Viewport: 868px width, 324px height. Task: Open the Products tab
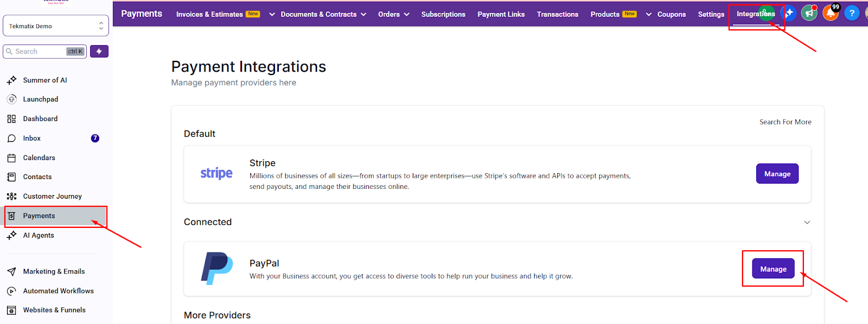click(x=605, y=14)
